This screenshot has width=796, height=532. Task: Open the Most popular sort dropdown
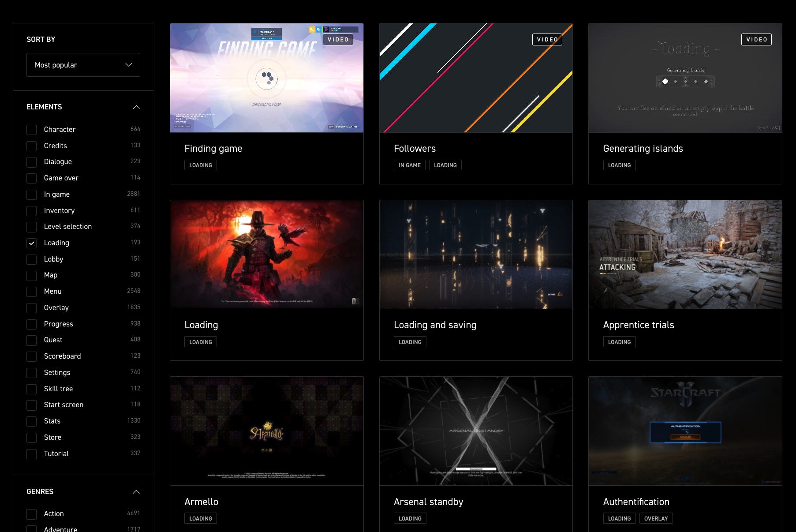tap(83, 65)
